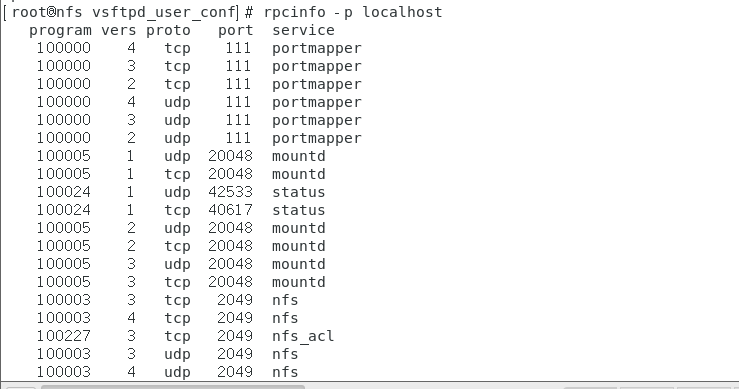Click the word localhost in the command
This screenshot has width=739, height=389.
point(402,12)
